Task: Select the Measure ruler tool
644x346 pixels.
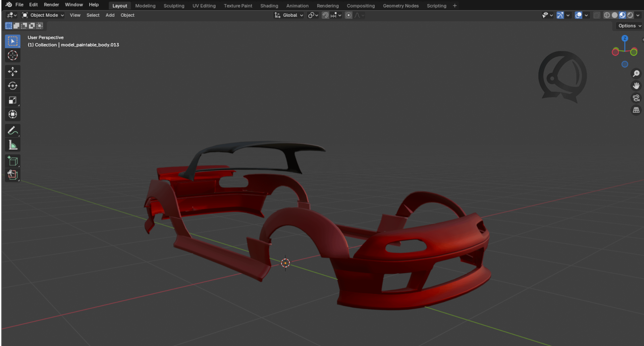Action: (x=13, y=145)
